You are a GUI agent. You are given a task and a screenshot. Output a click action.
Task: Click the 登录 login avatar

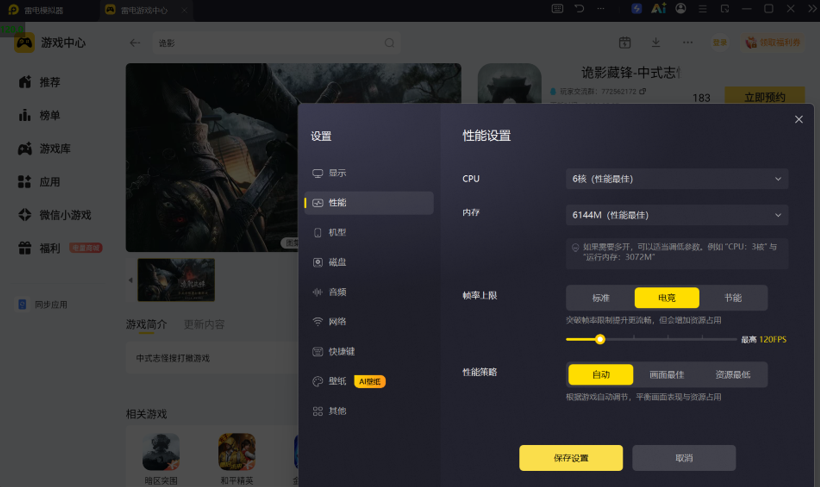[720, 42]
